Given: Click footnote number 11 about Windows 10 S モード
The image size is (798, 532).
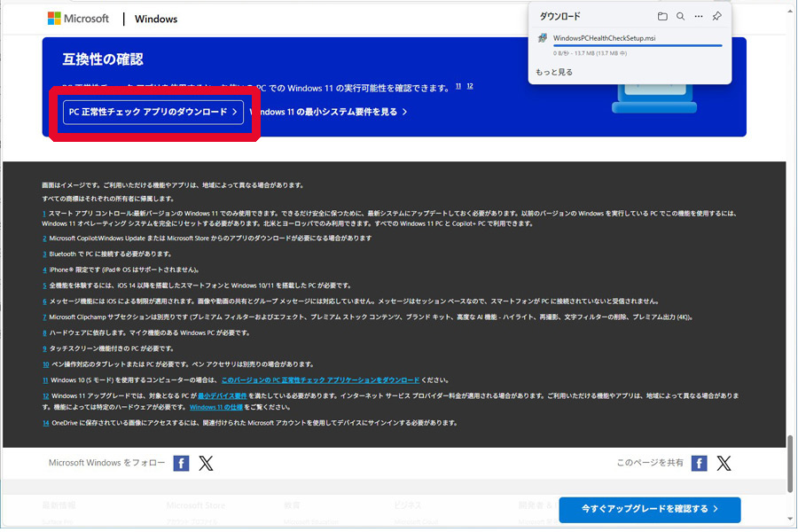Looking at the screenshot, I should (x=45, y=380).
